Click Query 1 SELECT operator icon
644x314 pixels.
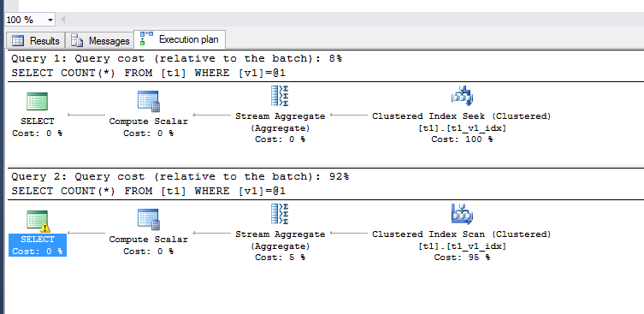pos(38,101)
